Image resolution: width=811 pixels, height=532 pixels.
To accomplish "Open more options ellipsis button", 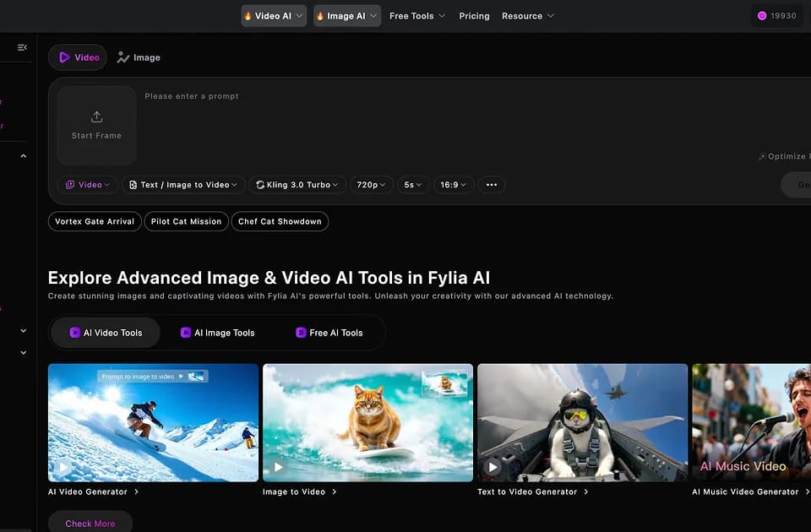I will (492, 185).
